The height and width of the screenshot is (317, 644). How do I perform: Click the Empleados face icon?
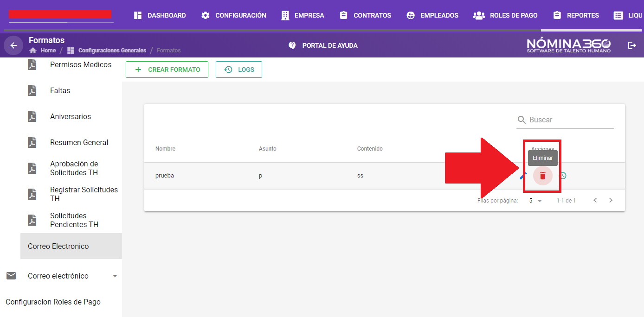point(410,15)
